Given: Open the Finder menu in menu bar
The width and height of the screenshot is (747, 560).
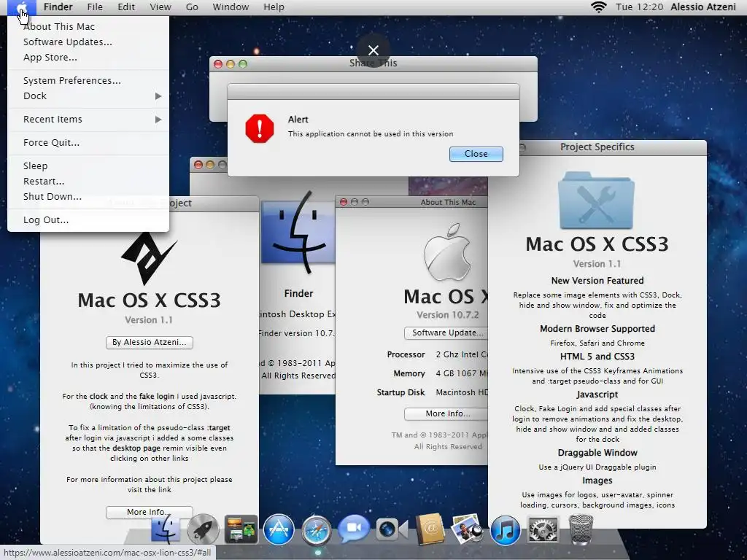Looking at the screenshot, I should point(58,7).
